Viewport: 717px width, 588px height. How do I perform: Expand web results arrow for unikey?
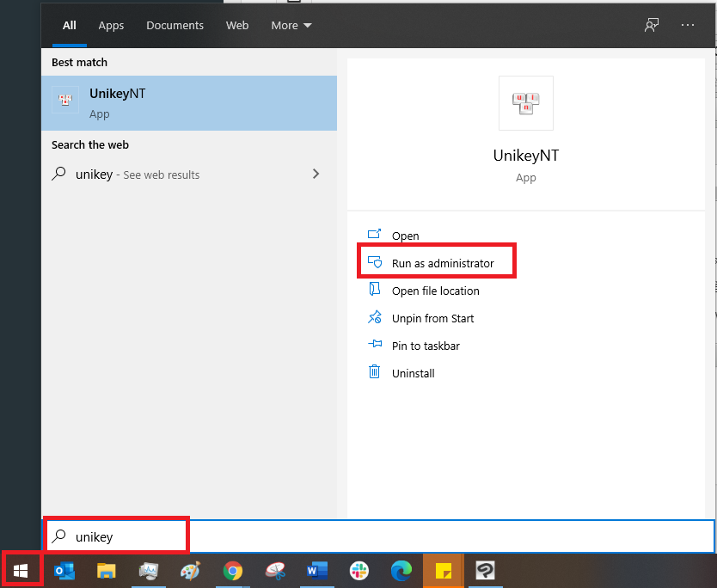coord(316,174)
